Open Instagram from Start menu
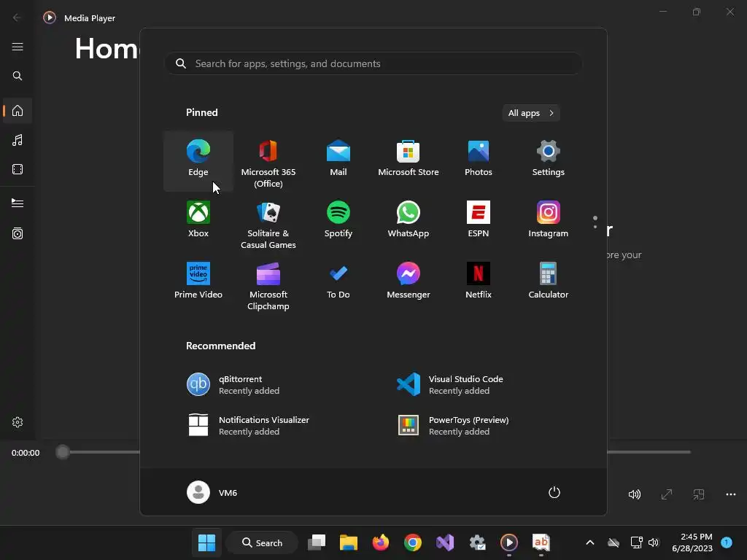The height and width of the screenshot is (560, 747). point(549,222)
